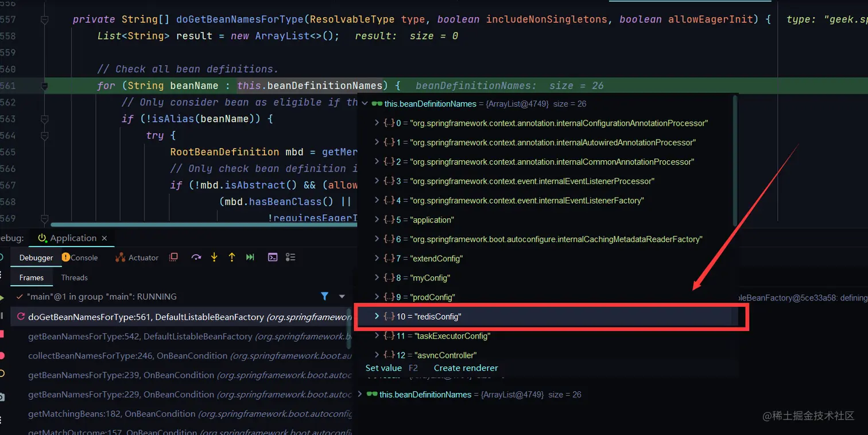Click the Step Over debugger icon

pyautogui.click(x=196, y=257)
